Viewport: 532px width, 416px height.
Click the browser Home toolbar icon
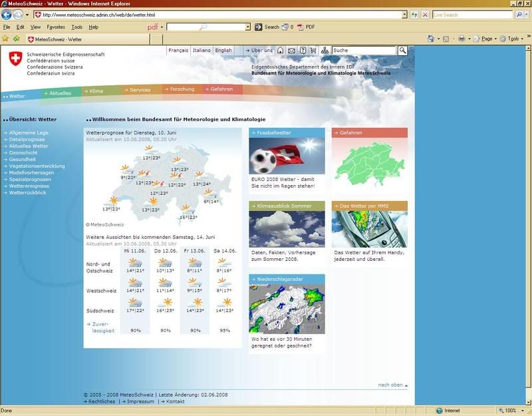431,39
